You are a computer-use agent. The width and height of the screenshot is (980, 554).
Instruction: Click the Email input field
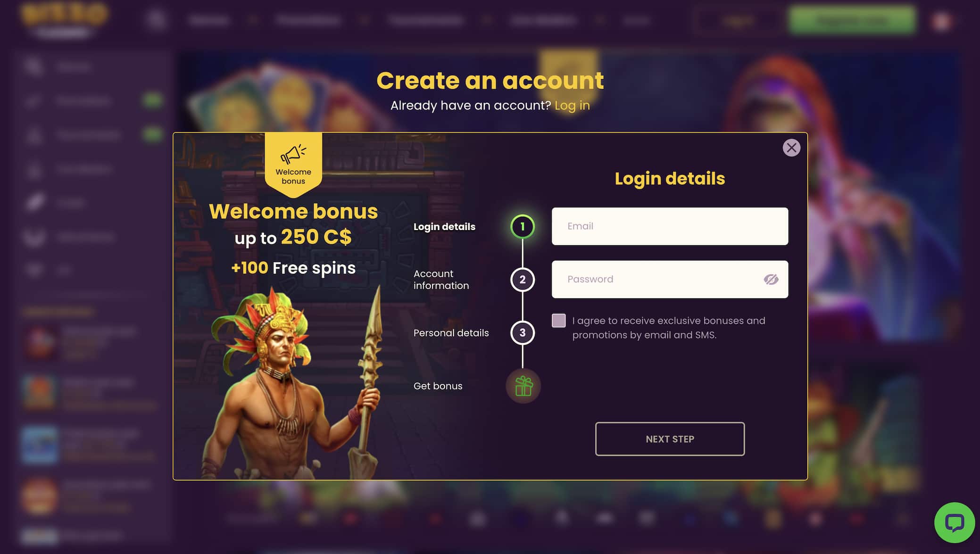(670, 226)
